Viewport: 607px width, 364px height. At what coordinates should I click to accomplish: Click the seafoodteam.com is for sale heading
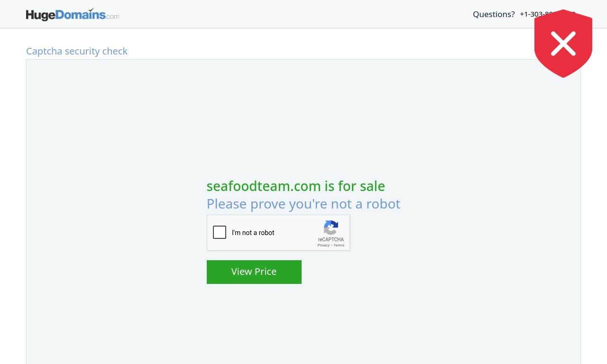point(295,186)
